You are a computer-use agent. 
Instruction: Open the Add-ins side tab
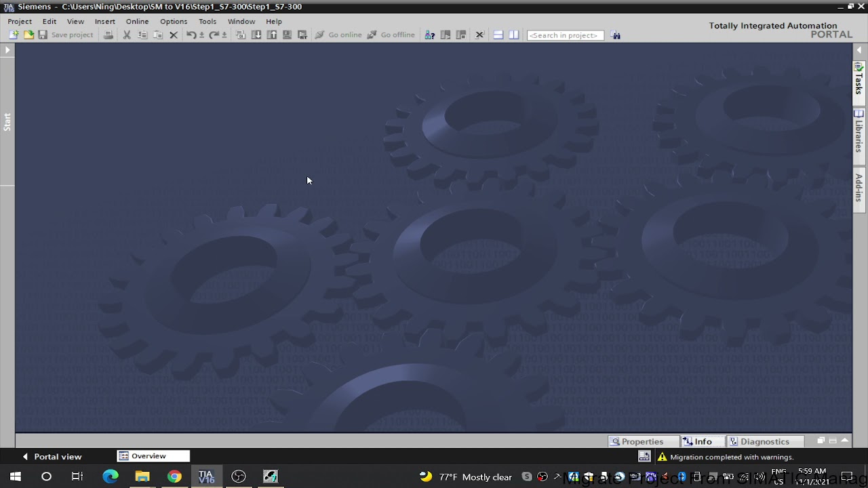(x=859, y=189)
